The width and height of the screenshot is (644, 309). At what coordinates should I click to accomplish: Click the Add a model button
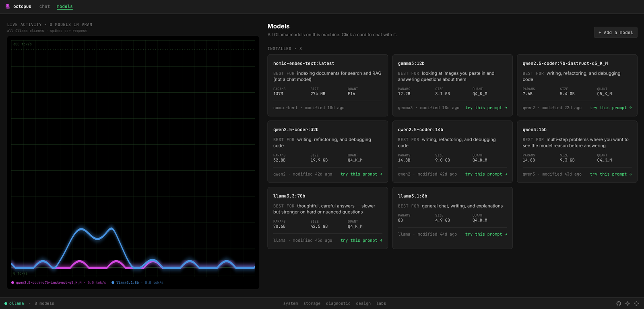coord(615,33)
